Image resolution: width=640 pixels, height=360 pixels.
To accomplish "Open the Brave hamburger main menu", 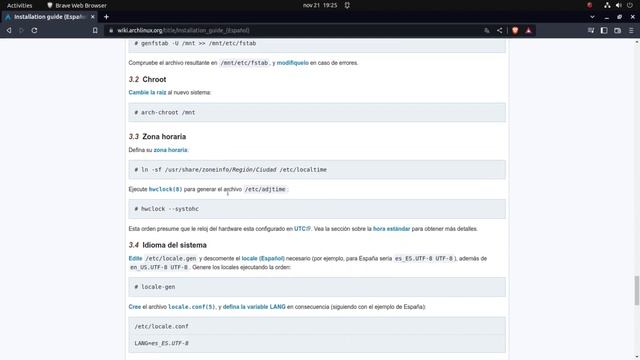I will click(631, 30).
